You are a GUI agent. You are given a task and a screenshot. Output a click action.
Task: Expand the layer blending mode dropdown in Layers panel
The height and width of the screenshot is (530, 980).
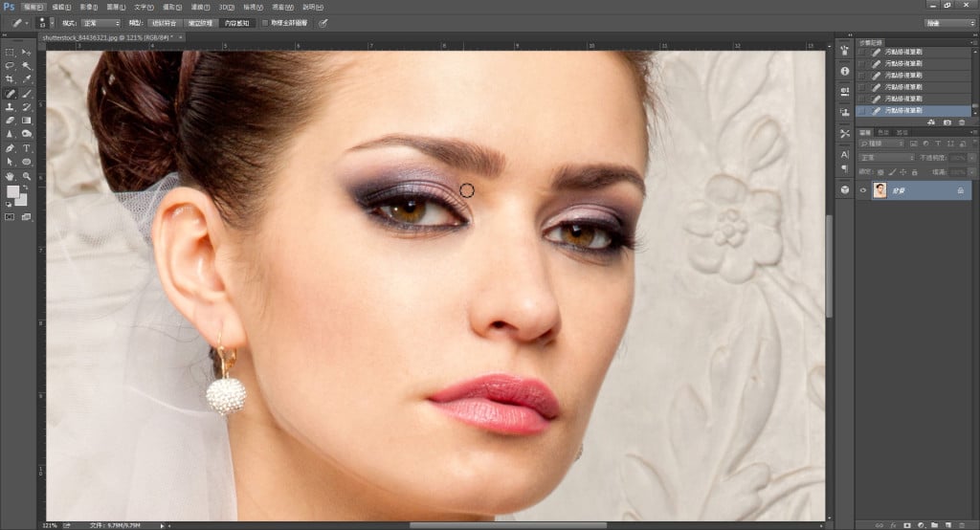coord(886,157)
